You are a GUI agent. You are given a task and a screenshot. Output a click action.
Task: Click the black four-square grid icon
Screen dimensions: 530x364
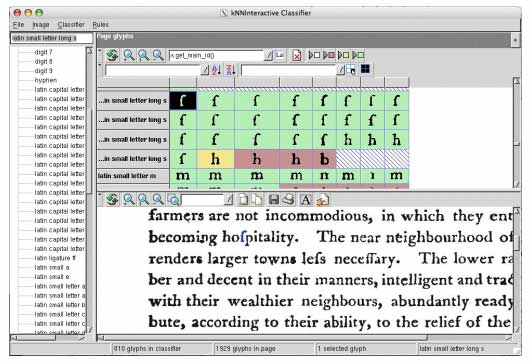[365, 69]
